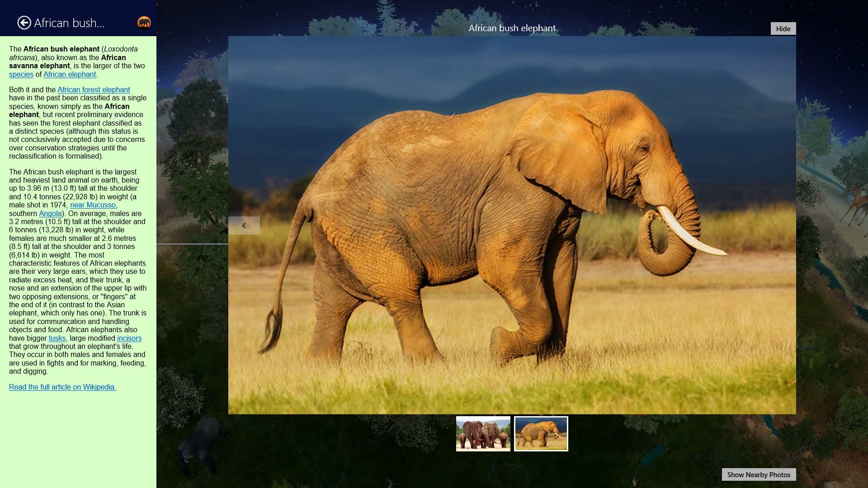
Task: Open the "African forest elephant" link
Action: (94, 89)
